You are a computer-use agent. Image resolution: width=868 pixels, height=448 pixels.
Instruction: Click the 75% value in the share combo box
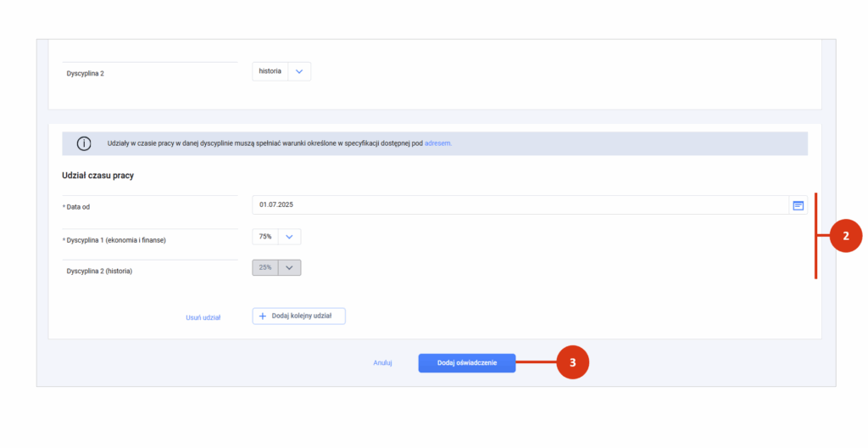point(265,237)
